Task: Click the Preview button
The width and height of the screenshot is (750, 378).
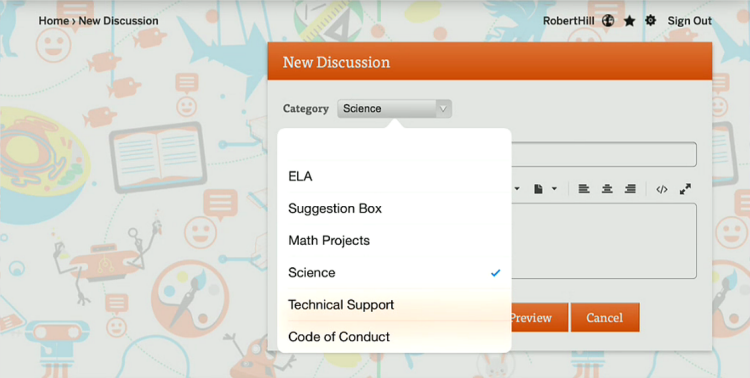Action: (539, 317)
